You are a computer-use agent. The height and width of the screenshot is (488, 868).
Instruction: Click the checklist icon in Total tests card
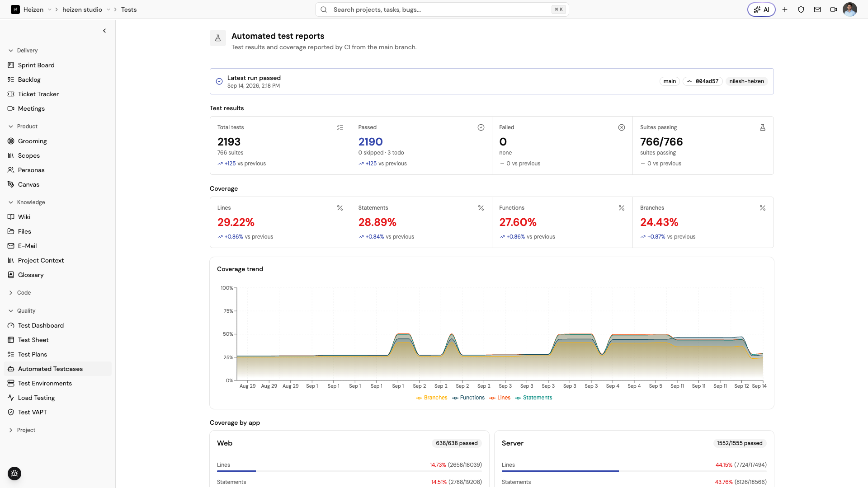[340, 127]
